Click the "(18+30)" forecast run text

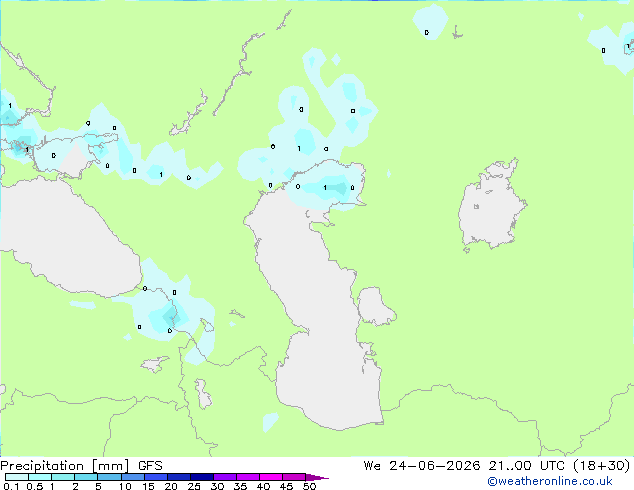(x=602, y=466)
